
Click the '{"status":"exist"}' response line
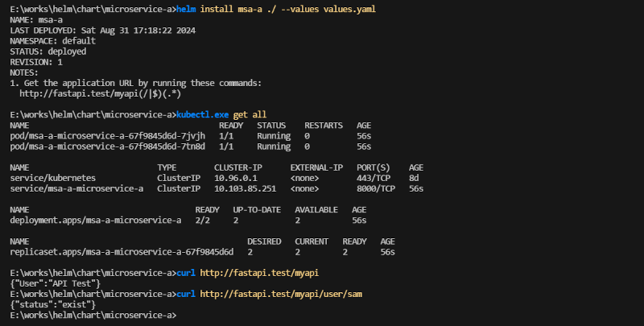coord(52,304)
